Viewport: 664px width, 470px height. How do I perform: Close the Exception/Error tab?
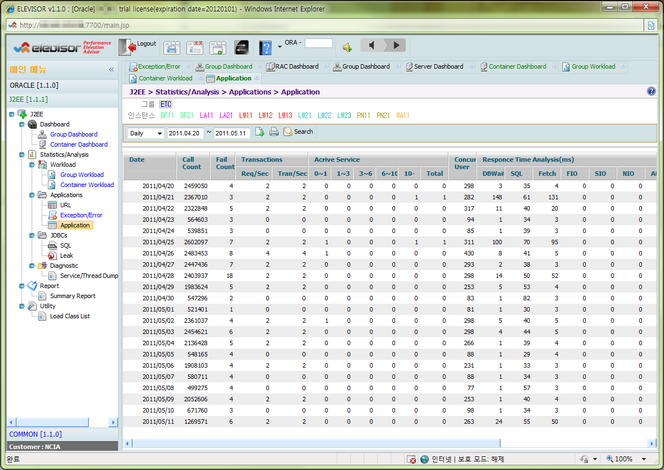tap(188, 66)
